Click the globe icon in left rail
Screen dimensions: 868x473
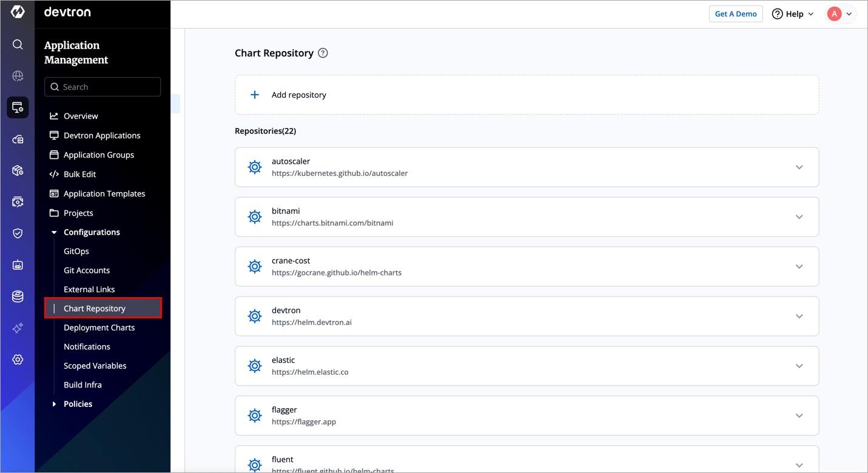tap(18, 76)
